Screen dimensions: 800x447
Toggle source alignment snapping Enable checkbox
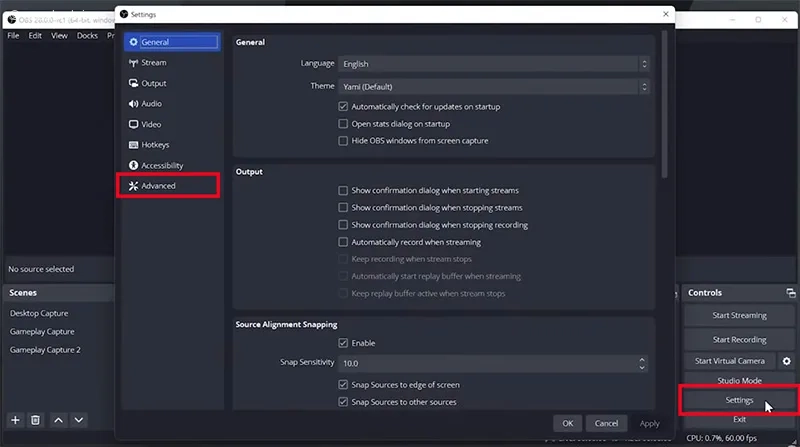click(x=343, y=343)
